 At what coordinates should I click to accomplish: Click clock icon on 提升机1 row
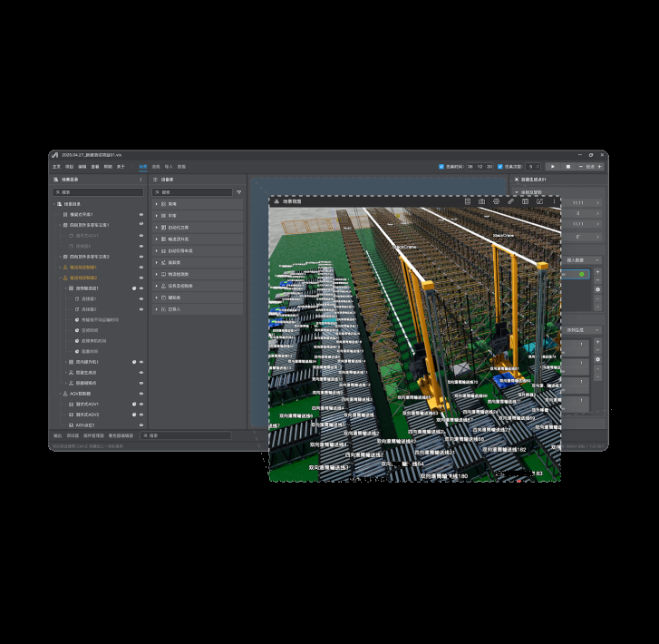[134, 362]
